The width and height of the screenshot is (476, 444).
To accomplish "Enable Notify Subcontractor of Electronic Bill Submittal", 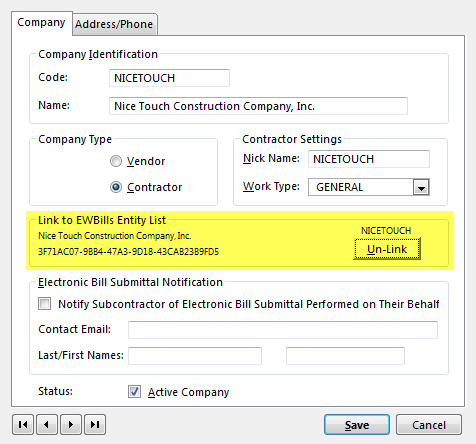I will point(44,304).
